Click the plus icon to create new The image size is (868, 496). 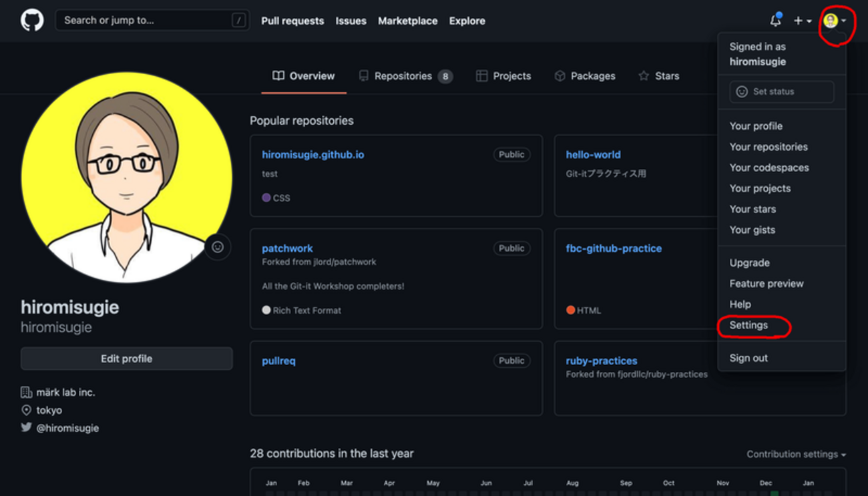(798, 20)
